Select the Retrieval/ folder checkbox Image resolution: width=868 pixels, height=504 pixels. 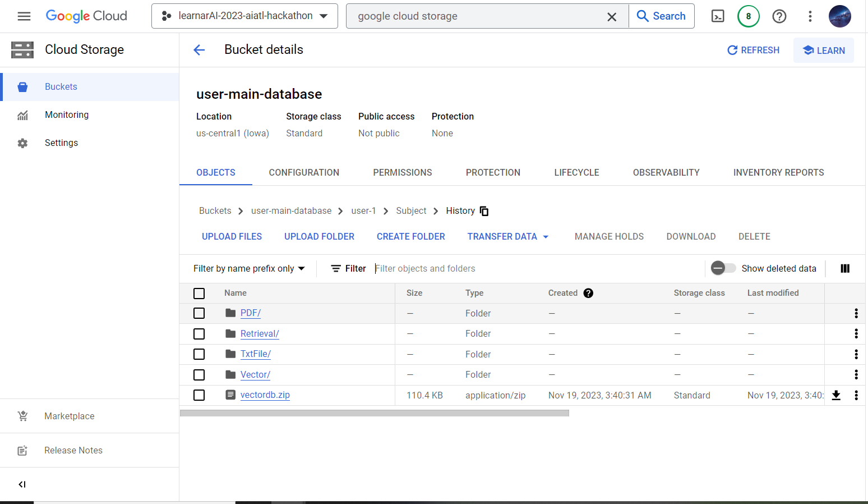point(199,334)
